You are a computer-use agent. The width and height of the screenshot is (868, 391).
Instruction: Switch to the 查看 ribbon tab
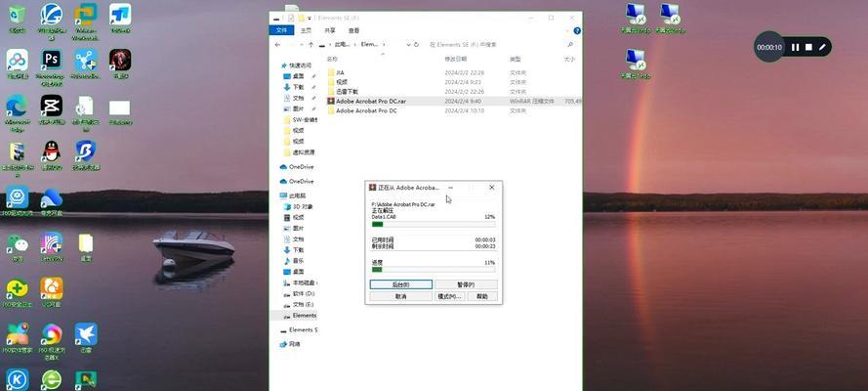point(353,31)
